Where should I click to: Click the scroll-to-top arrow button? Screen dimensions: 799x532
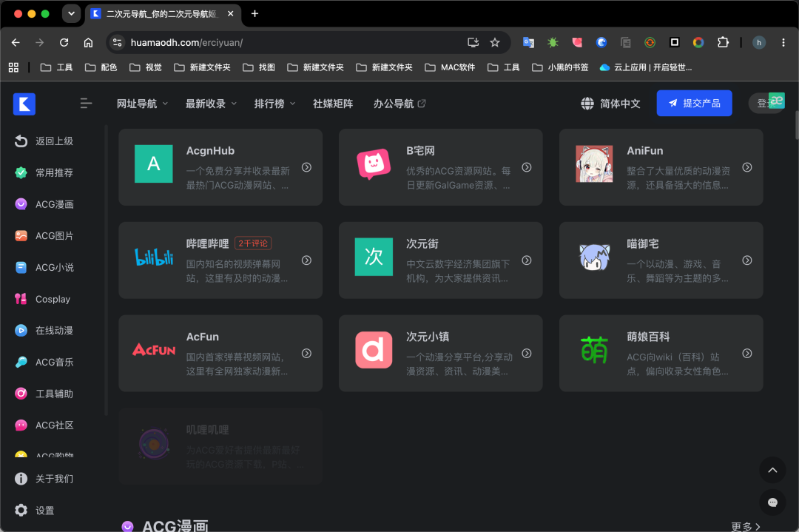[x=772, y=471]
